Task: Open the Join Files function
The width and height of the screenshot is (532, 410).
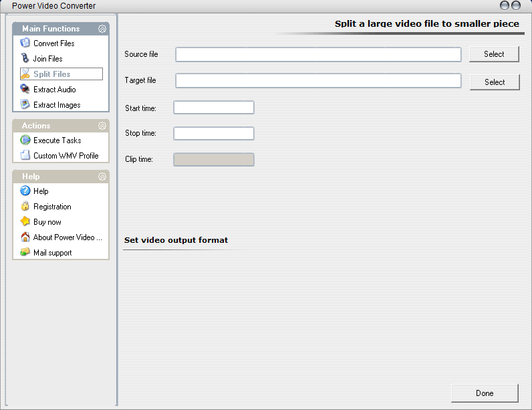Action: click(48, 59)
